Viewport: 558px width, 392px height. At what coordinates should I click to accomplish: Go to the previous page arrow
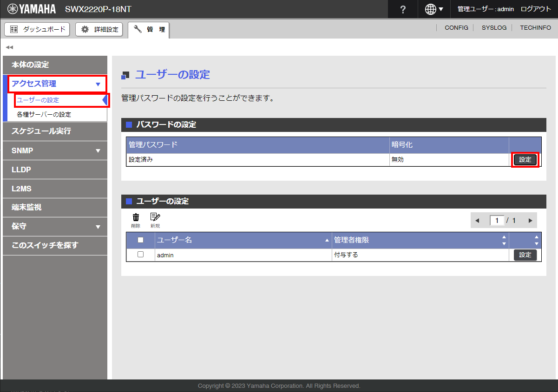click(477, 221)
